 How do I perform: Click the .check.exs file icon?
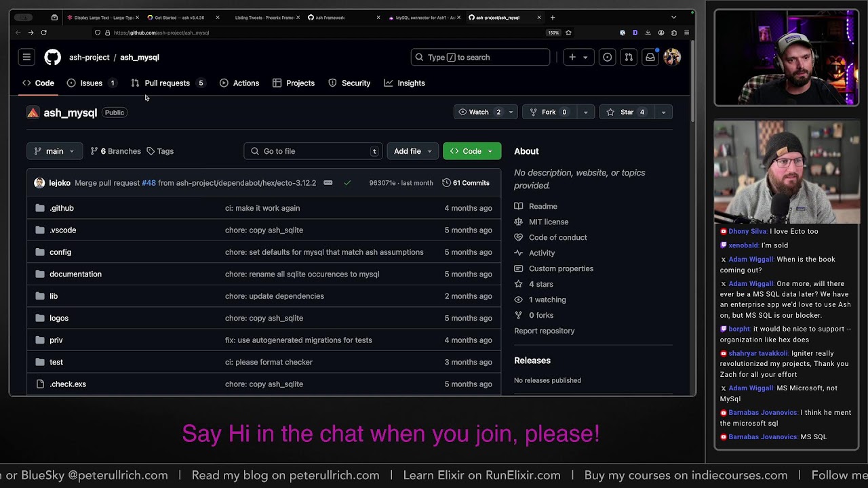pos(39,384)
